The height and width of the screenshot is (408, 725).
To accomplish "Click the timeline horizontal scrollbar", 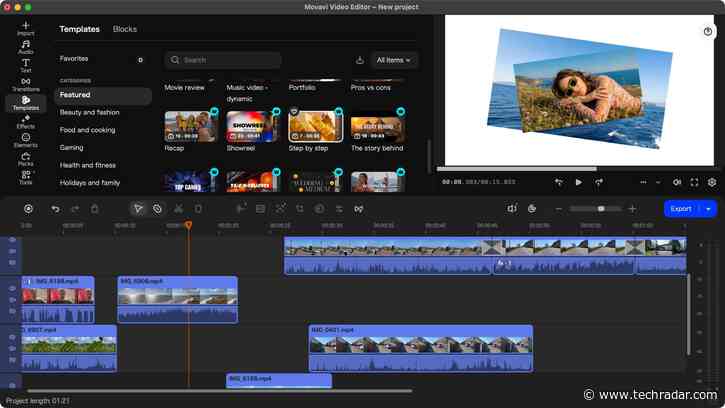I will 219,391.
